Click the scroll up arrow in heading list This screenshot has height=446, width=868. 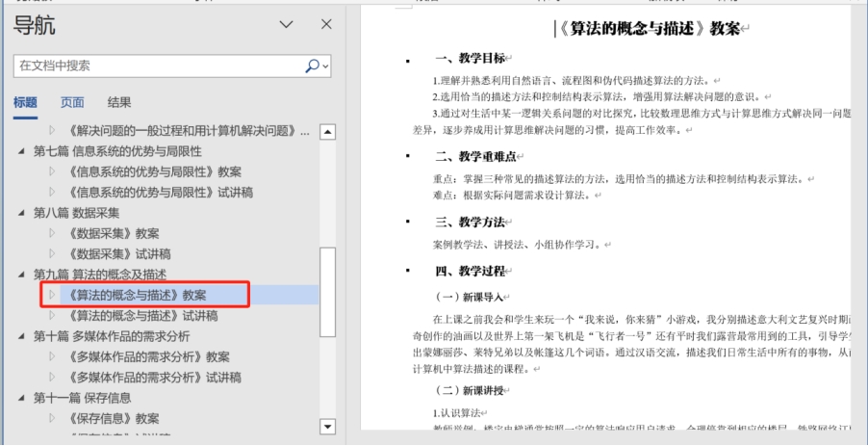coord(327,131)
